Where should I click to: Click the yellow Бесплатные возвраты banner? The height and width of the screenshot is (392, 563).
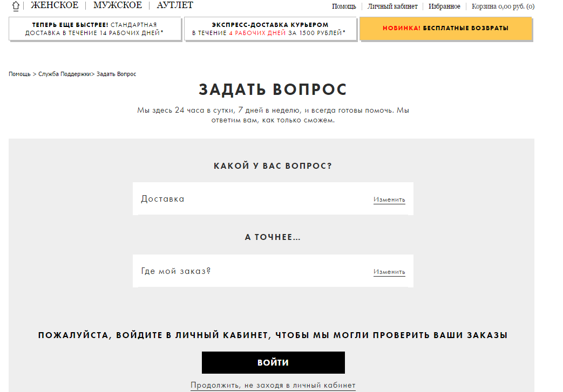pos(445,29)
